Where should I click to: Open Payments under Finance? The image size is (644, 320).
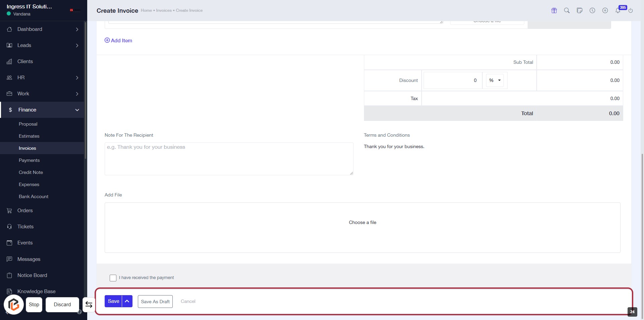(x=29, y=160)
